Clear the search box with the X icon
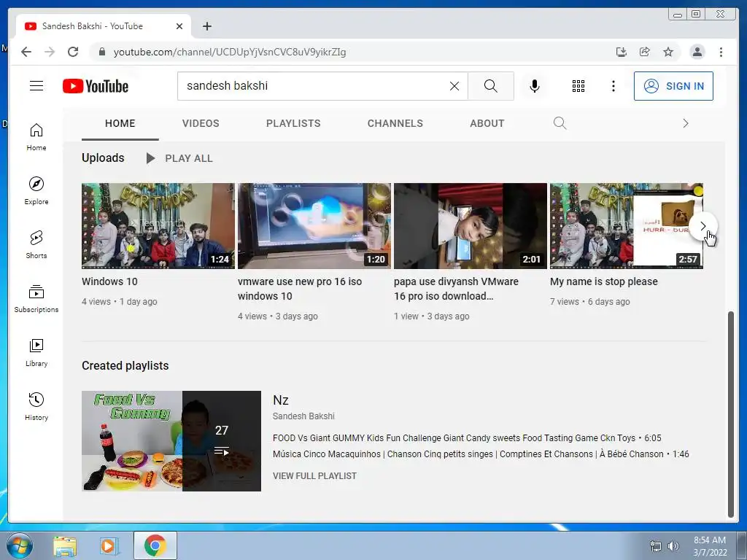The height and width of the screenshot is (560, 747). (x=454, y=86)
